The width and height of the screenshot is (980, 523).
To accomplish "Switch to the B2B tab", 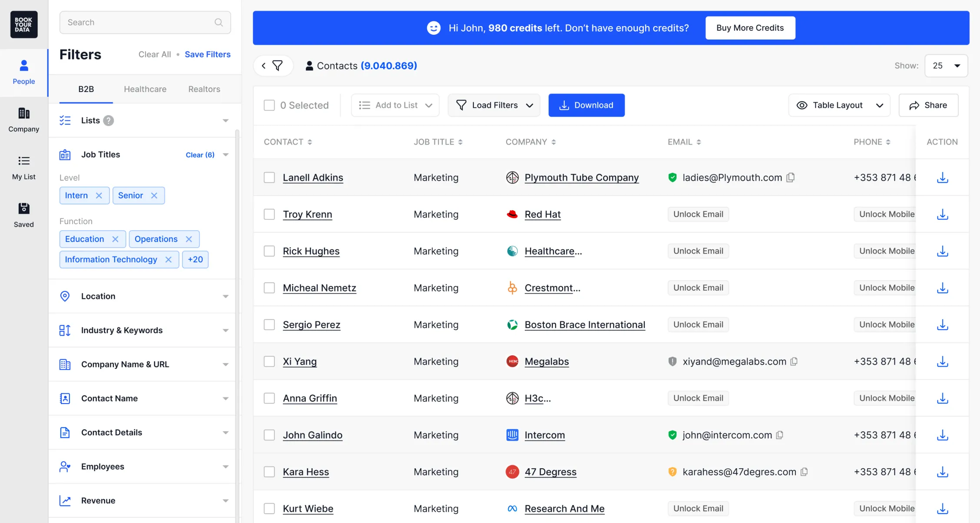I will point(86,89).
